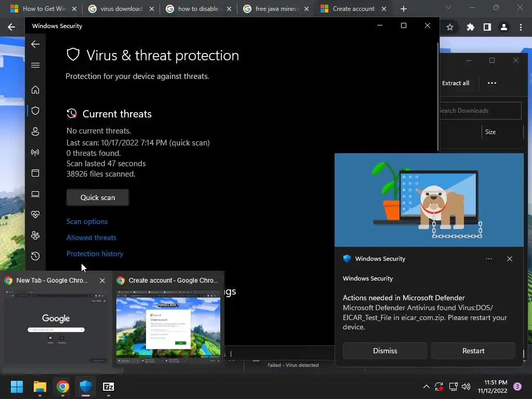The width and height of the screenshot is (532, 399).
Task: Open notification center badge
Action: point(517,387)
